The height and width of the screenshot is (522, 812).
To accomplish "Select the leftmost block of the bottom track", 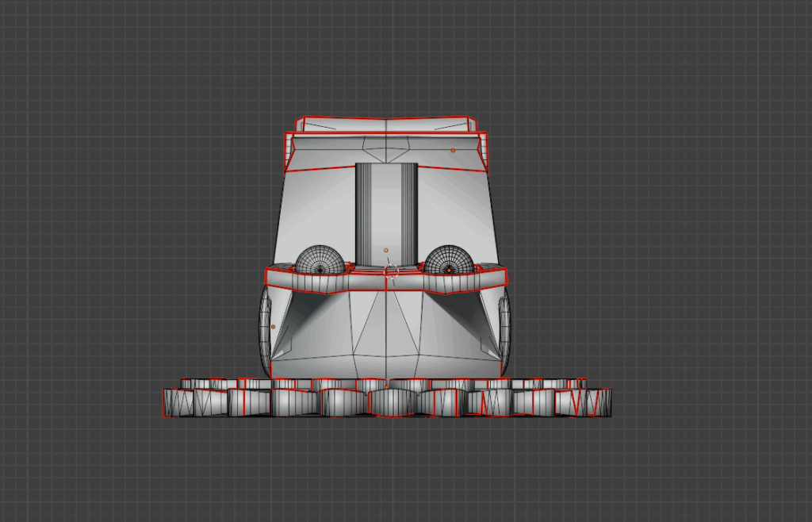I will coord(178,401).
